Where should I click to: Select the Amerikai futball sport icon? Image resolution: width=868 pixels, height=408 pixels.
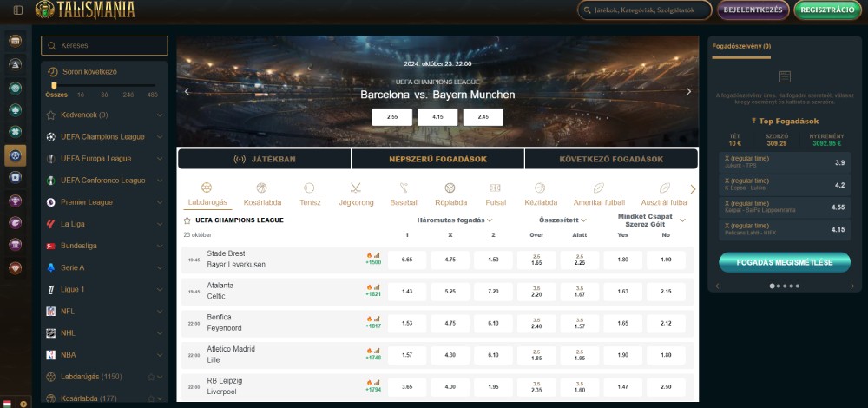click(x=598, y=188)
